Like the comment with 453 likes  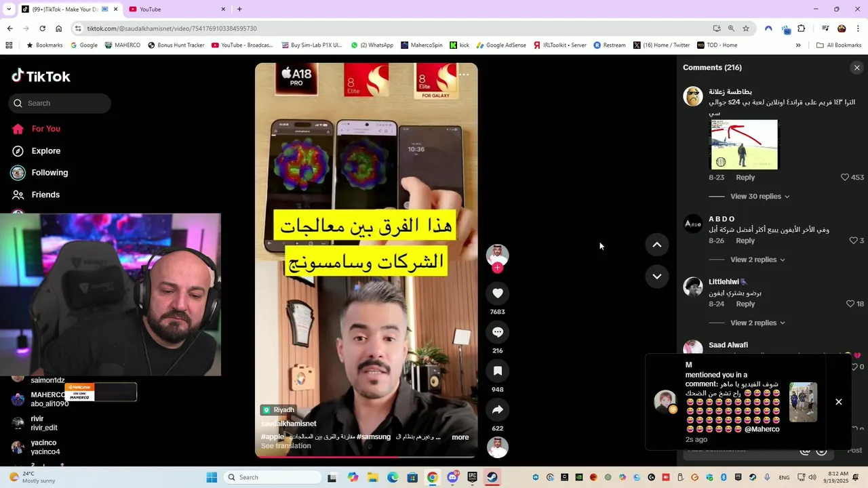pyautogui.click(x=845, y=177)
